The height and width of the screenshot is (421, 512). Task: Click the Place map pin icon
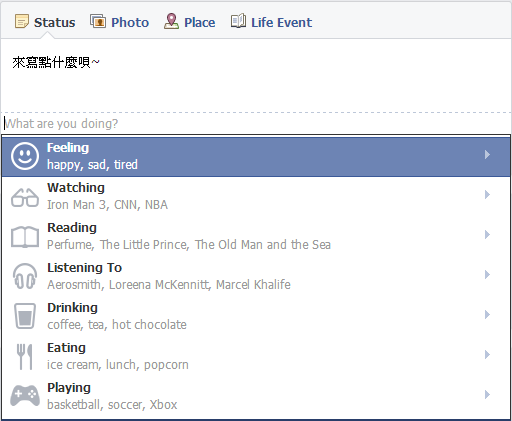pyautogui.click(x=171, y=21)
